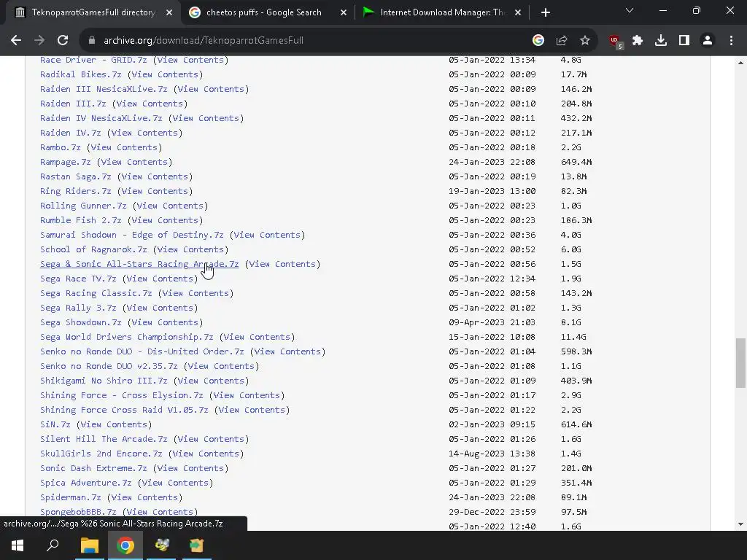
Task: View Contents of Rastan Saga.7z
Action: click(155, 176)
